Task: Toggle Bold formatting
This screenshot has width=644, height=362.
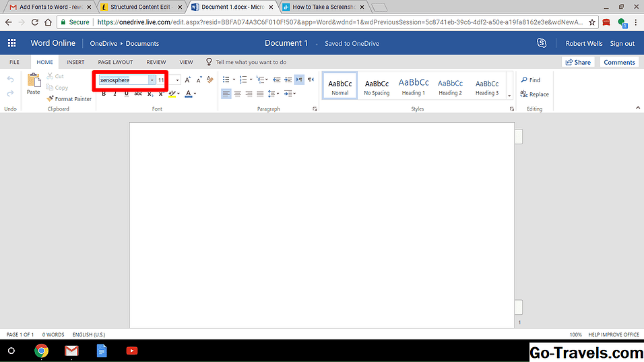Action: [104, 94]
